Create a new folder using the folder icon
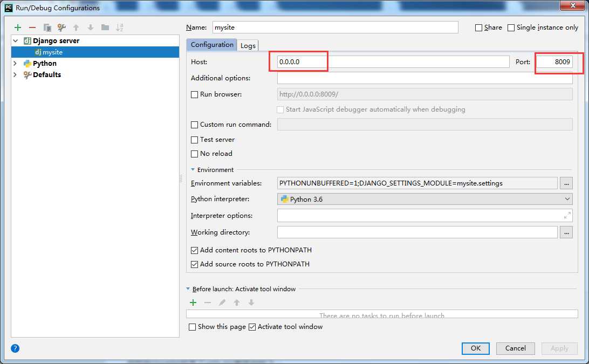Screen dimensions: 589x364 pyautogui.click(x=105, y=28)
